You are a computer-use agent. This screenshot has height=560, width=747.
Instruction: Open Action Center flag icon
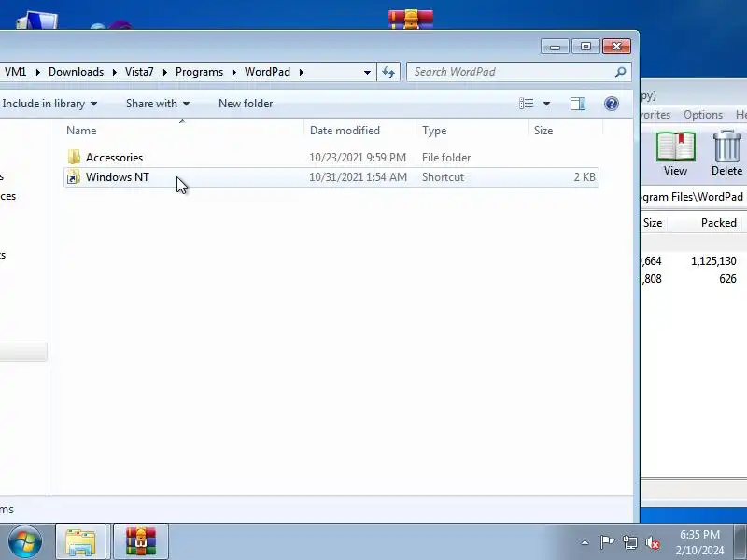point(607,542)
